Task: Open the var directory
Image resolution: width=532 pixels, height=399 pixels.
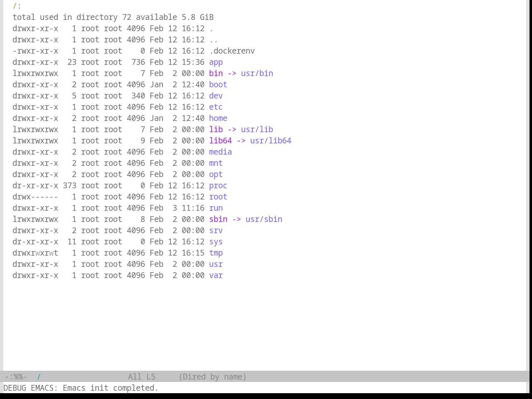Action: 216,276
